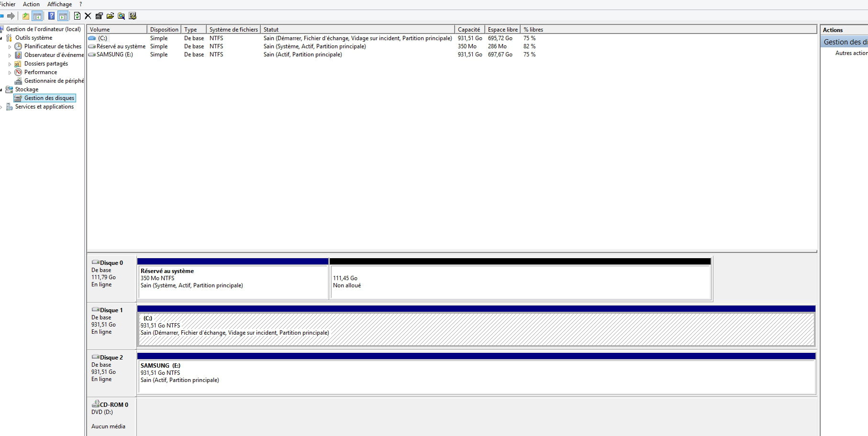Open the Action menu
The height and width of the screenshot is (436, 868).
[x=31, y=4]
